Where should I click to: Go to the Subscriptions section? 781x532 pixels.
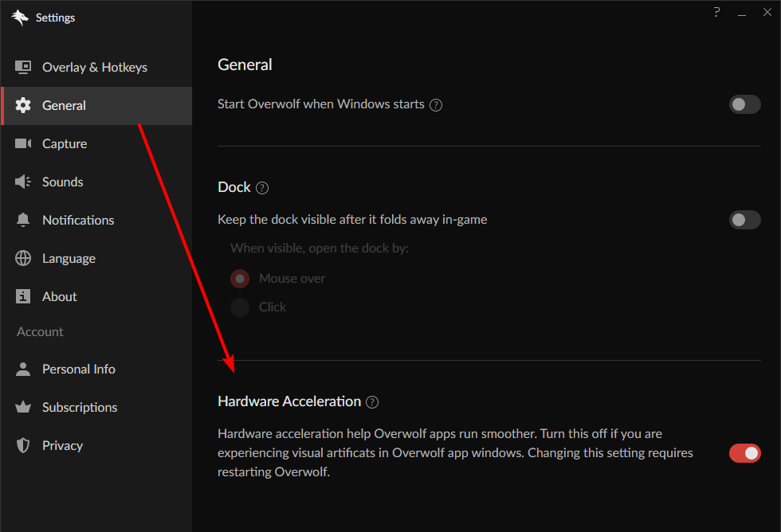pos(96,407)
